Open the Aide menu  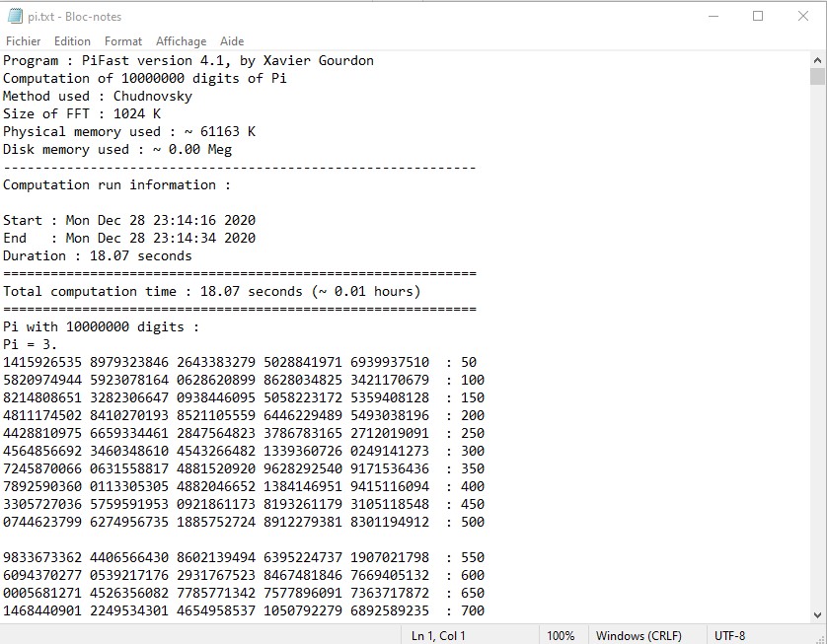point(232,41)
